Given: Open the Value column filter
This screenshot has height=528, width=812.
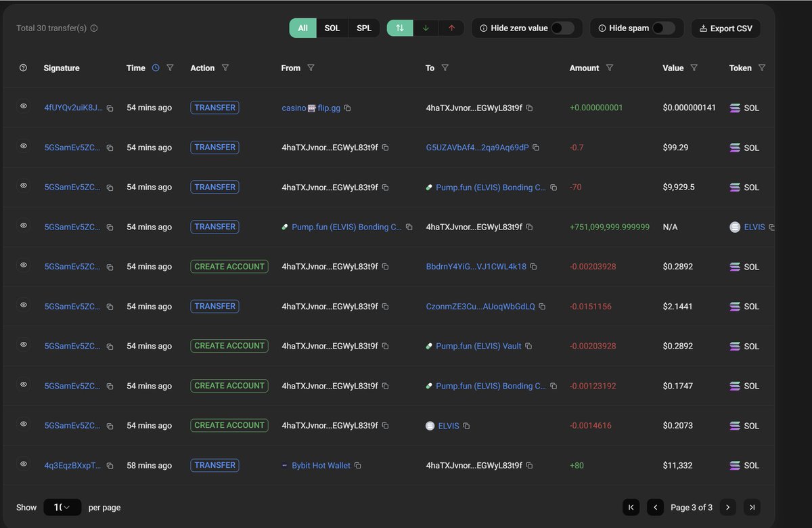Looking at the screenshot, I should pos(694,68).
